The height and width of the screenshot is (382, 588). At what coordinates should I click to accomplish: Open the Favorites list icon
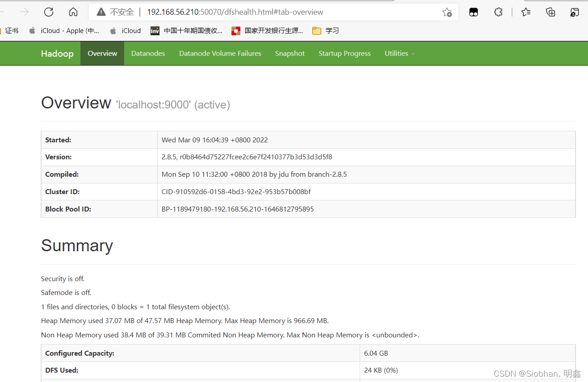tap(526, 12)
